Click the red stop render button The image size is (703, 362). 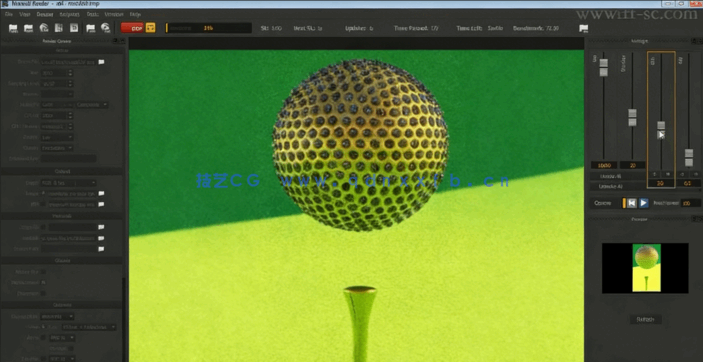point(132,28)
